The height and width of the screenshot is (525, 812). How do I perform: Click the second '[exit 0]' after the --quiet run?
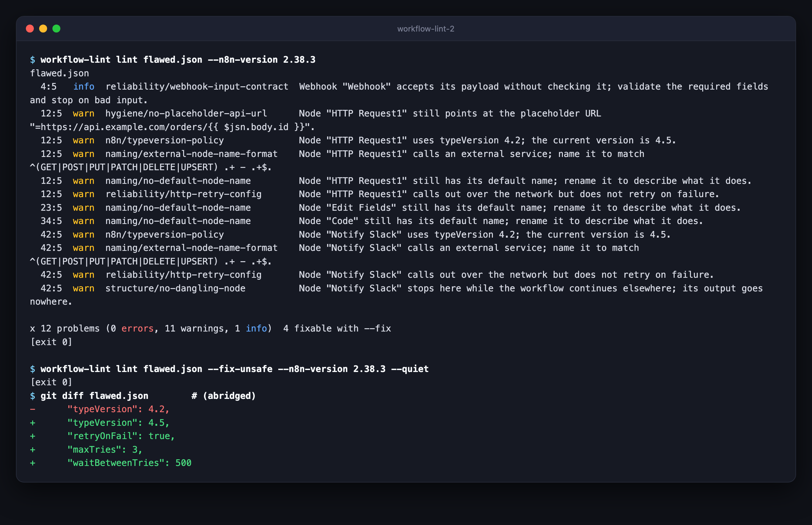[x=51, y=383]
